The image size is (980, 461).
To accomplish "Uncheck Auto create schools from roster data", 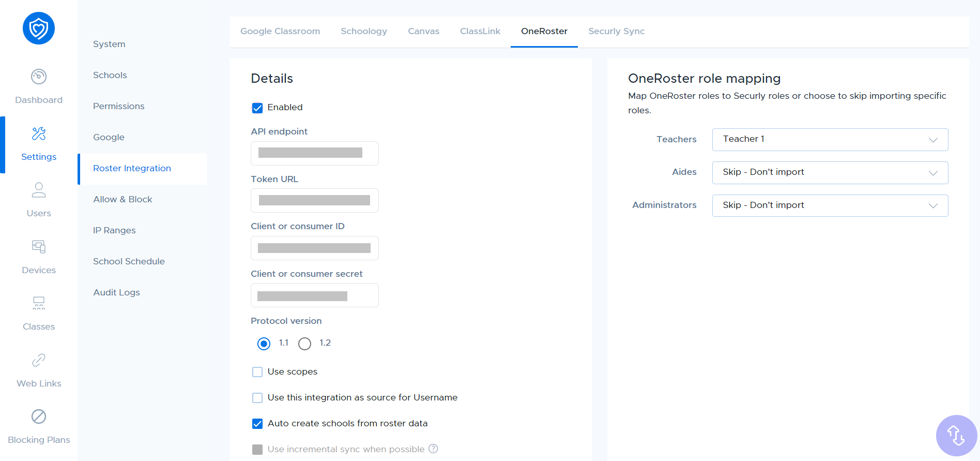I will pyautogui.click(x=257, y=424).
